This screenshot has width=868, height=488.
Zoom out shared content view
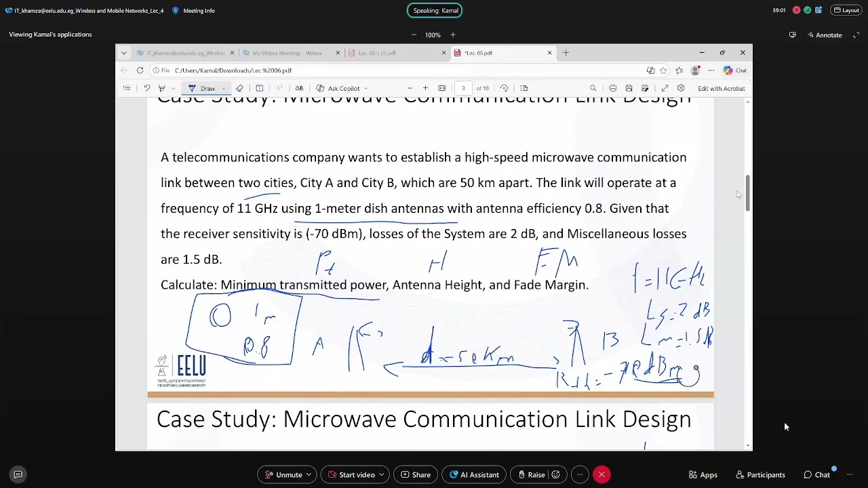[x=414, y=35]
